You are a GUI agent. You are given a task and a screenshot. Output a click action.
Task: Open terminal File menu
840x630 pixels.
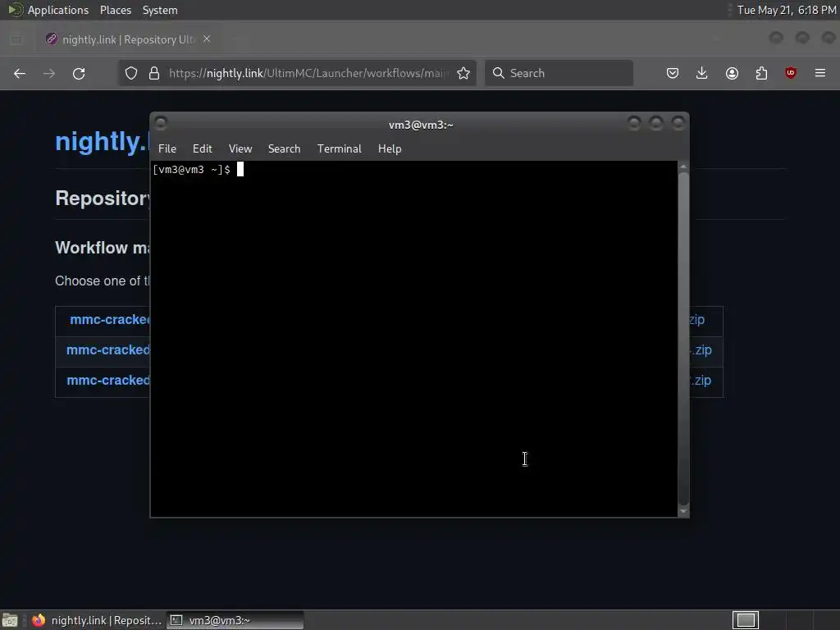pos(167,149)
